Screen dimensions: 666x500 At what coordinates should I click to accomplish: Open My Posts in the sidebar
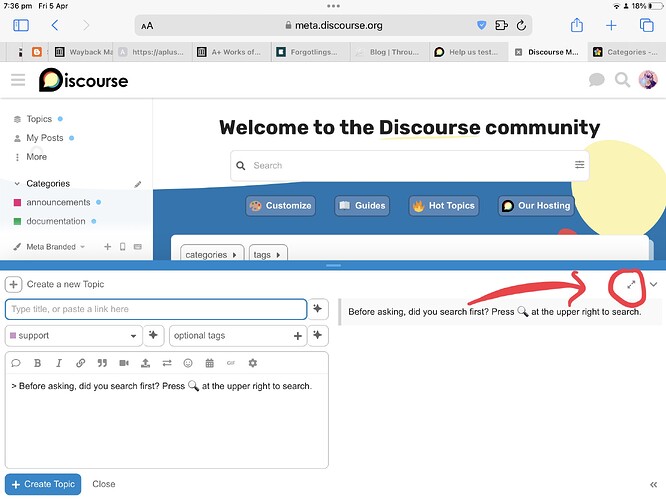pyautogui.click(x=45, y=138)
